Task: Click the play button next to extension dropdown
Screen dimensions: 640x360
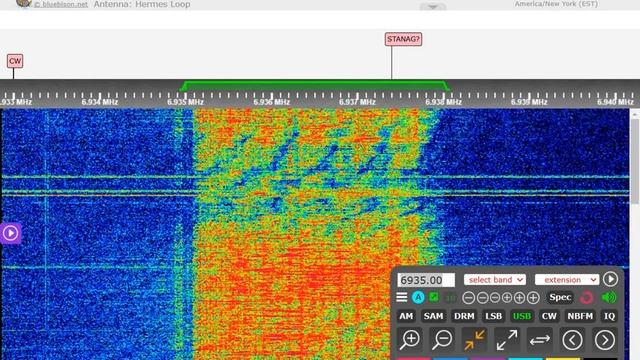Action: coord(610,279)
